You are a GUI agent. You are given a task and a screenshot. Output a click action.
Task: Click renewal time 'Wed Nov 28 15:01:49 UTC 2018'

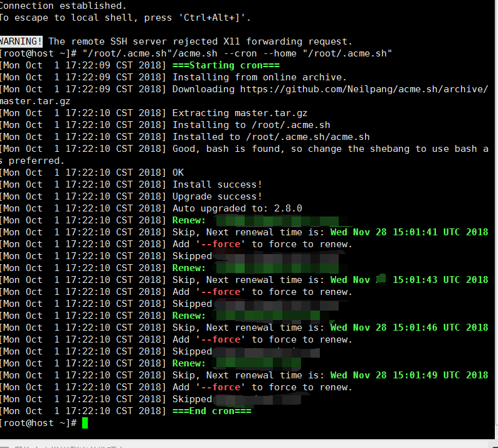409,375
